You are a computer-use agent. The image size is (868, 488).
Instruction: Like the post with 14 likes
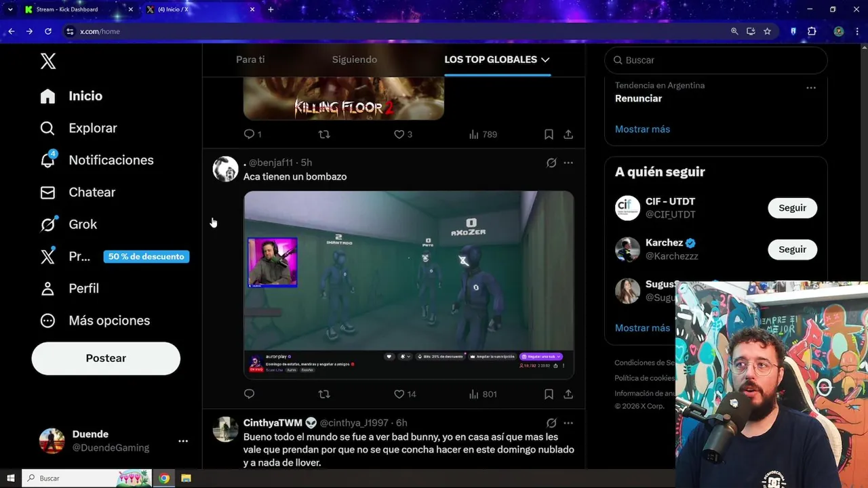tap(399, 394)
